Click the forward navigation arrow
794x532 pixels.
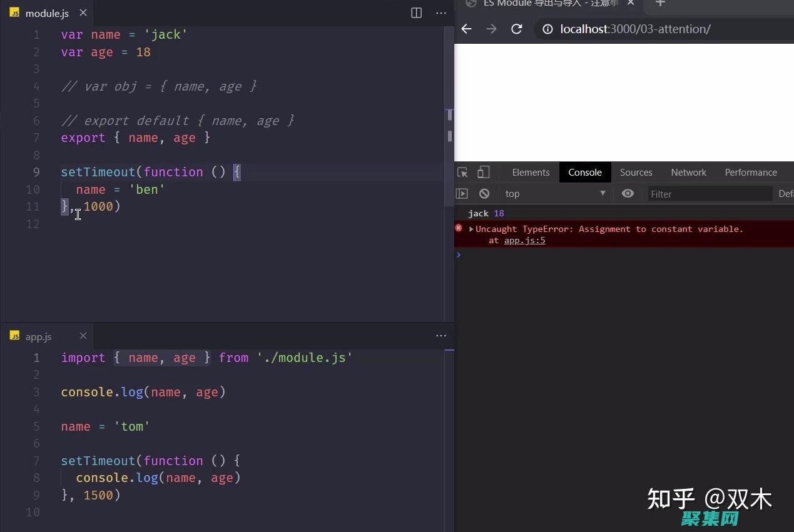click(491, 29)
